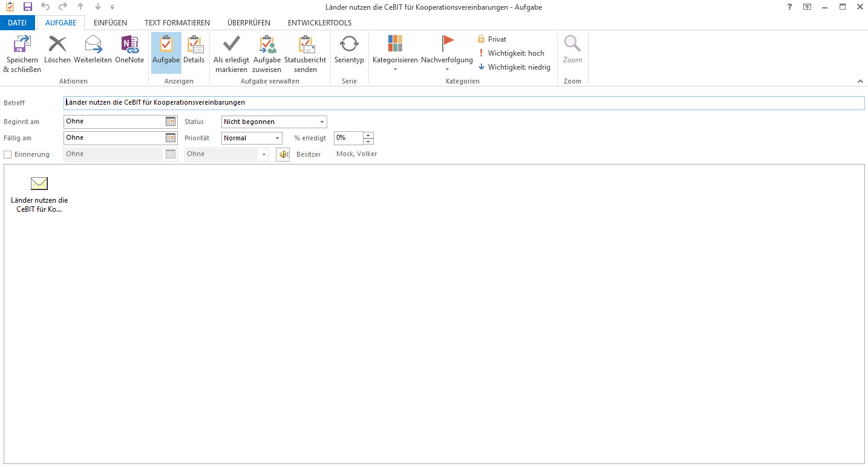Set Wichtigkeit: hoch
The height and width of the screenshot is (467, 868).
click(x=511, y=53)
